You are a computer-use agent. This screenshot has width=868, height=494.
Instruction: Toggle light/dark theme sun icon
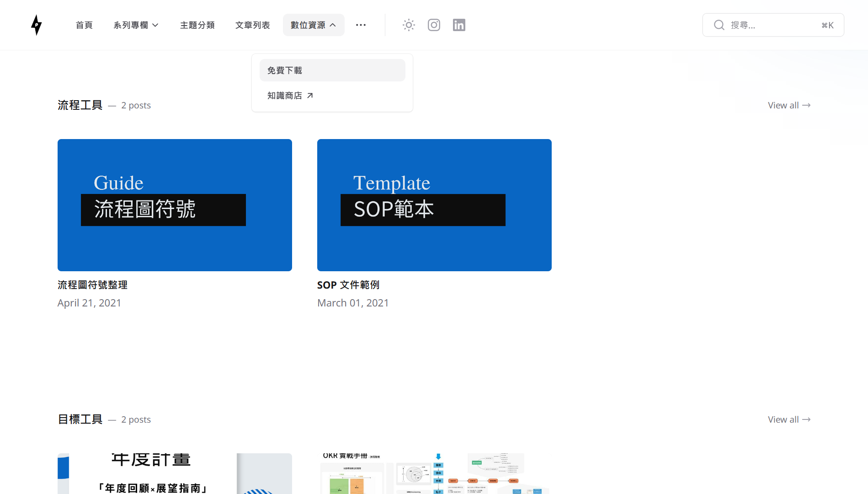click(409, 25)
